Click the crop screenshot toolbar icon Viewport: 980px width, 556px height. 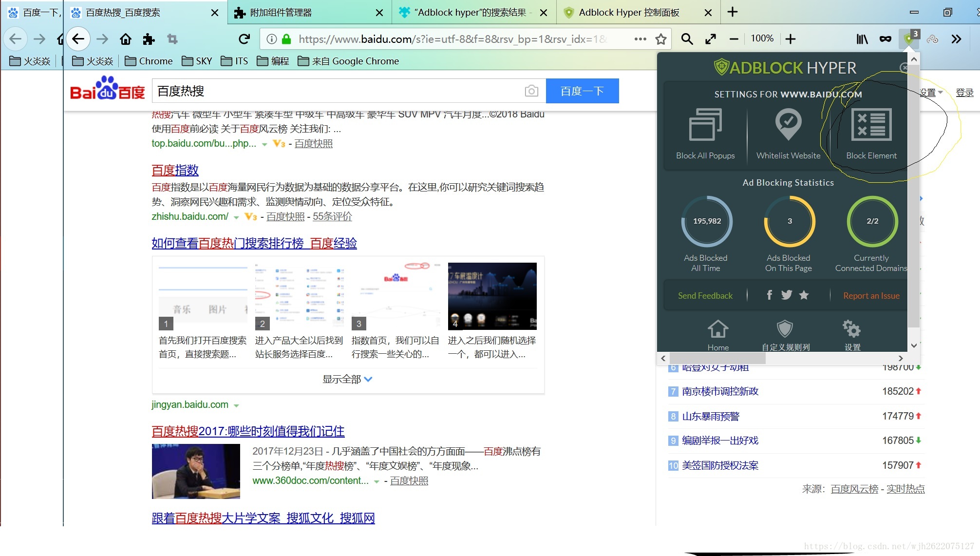click(x=172, y=39)
